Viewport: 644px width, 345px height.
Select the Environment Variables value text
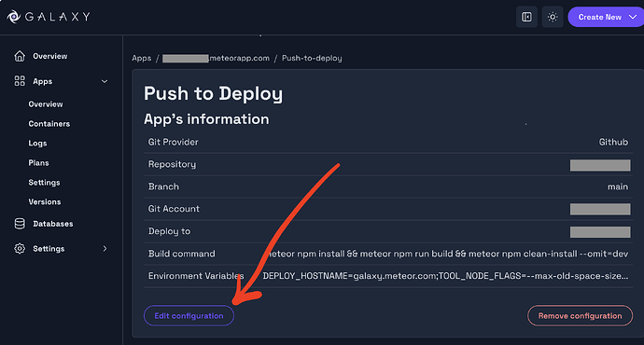445,276
